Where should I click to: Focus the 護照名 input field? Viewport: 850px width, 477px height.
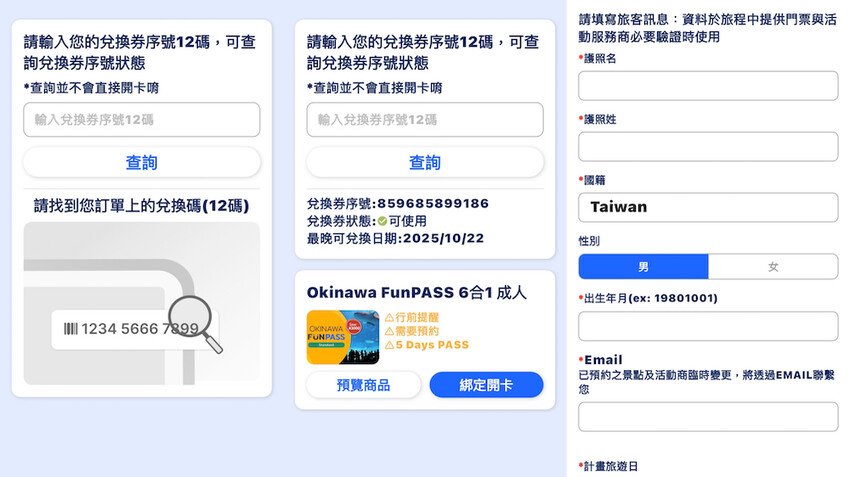click(x=708, y=86)
